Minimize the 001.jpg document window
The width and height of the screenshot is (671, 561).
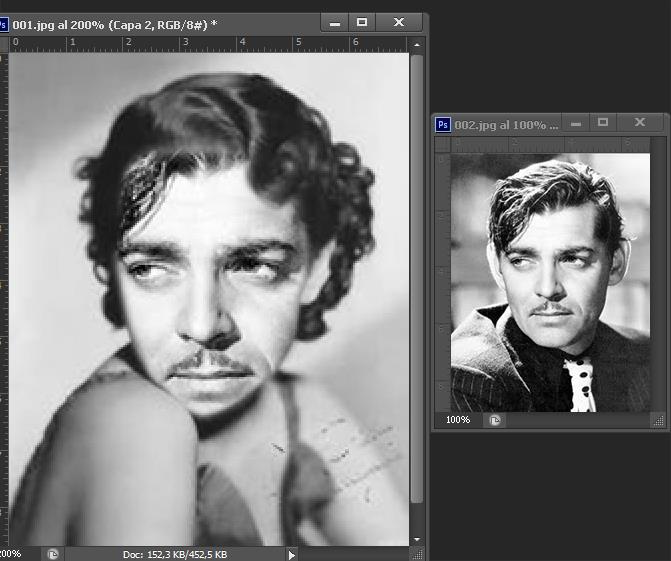335,23
